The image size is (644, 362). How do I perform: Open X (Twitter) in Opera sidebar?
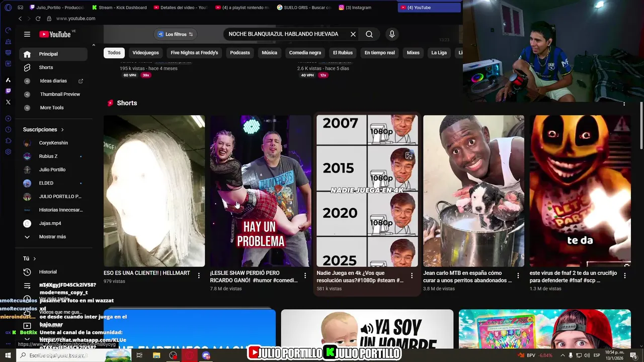pyautogui.click(x=8, y=102)
